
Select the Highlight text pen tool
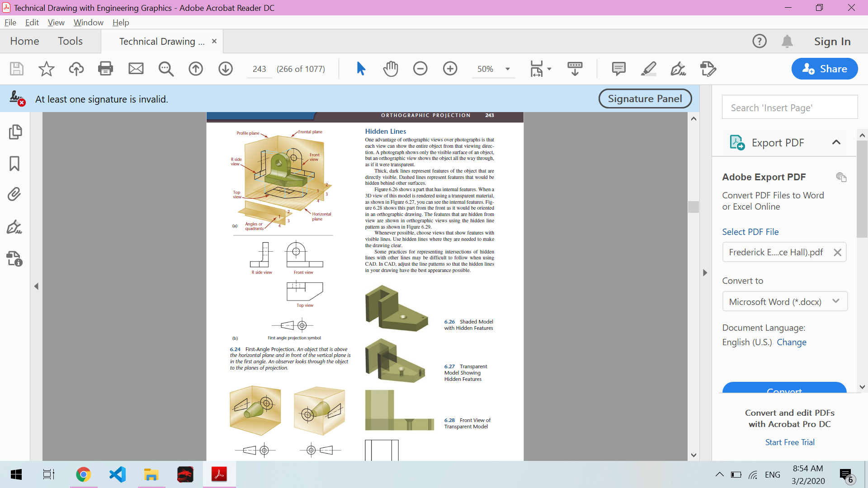[648, 69]
